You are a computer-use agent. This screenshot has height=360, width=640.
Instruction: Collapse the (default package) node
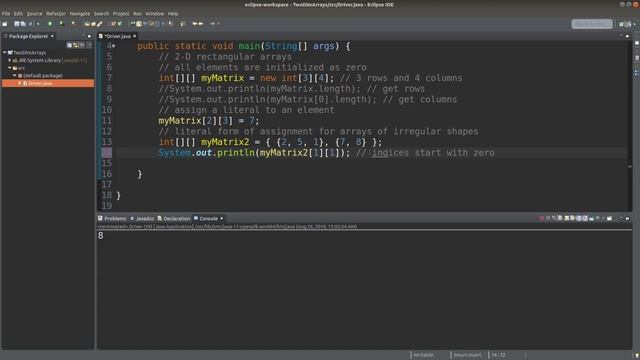coord(15,76)
